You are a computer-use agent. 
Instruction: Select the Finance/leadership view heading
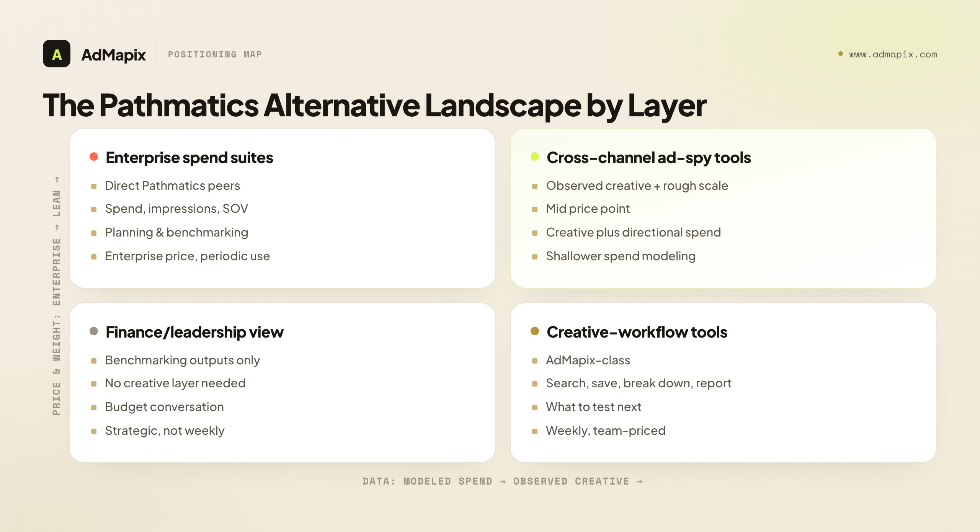(x=194, y=332)
